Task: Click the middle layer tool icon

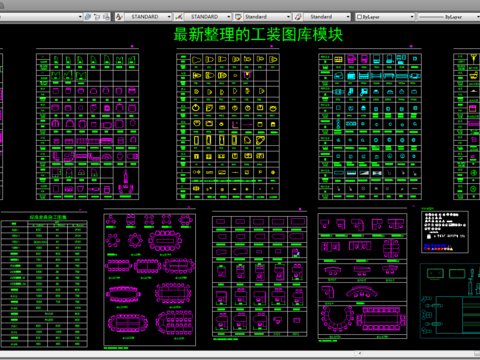Action: click(x=97, y=17)
